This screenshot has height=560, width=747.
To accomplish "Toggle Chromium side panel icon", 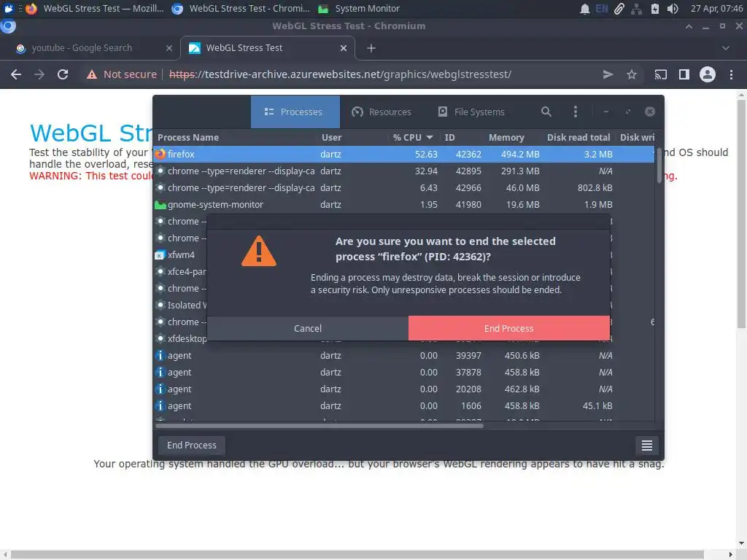I will [684, 74].
